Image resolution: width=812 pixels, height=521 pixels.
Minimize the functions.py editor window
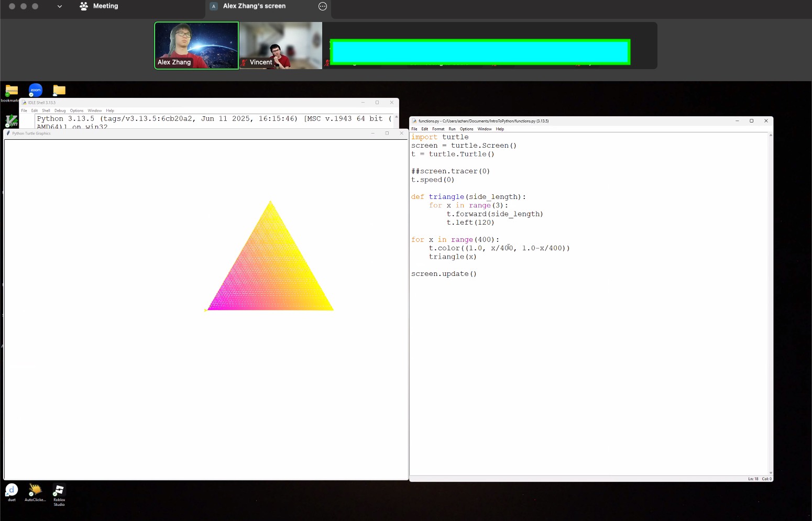(737, 121)
